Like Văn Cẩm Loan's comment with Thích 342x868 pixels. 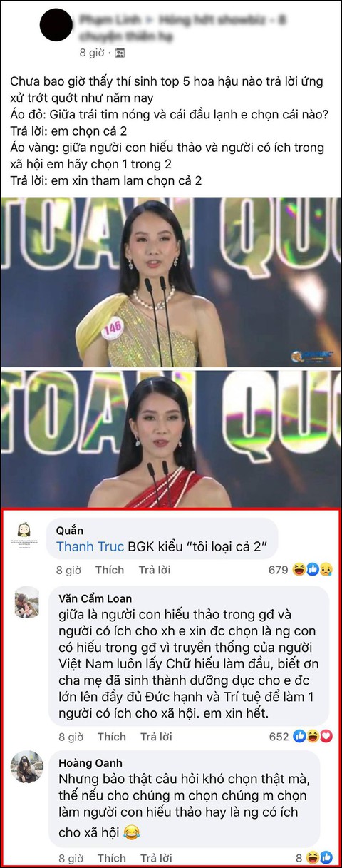(111, 737)
